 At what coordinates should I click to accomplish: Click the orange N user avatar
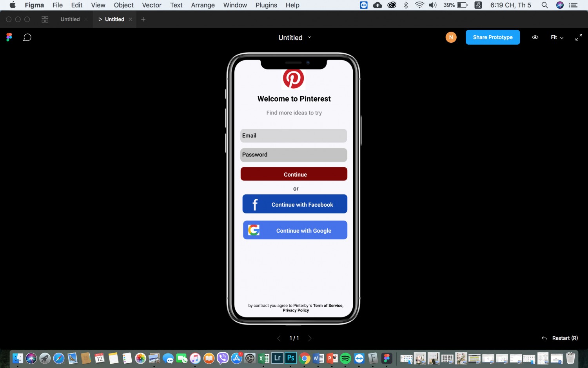[451, 37]
